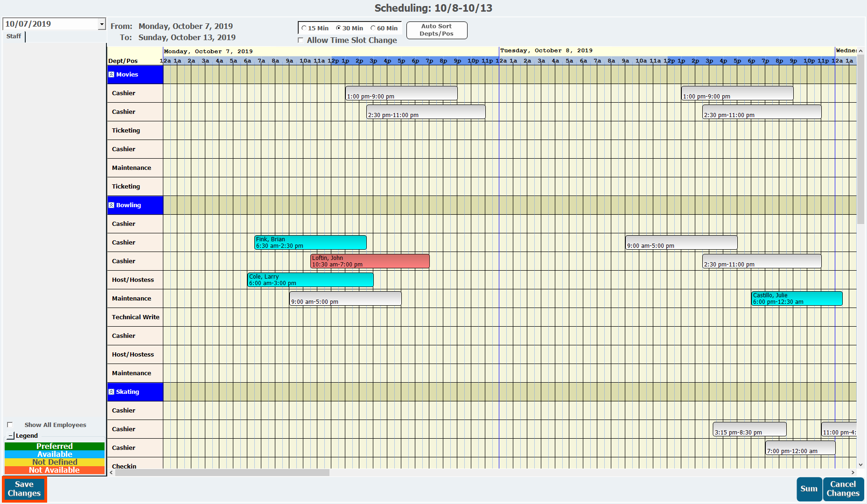Open the Sum summary button
The height and width of the screenshot is (504, 867).
coord(809,489)
